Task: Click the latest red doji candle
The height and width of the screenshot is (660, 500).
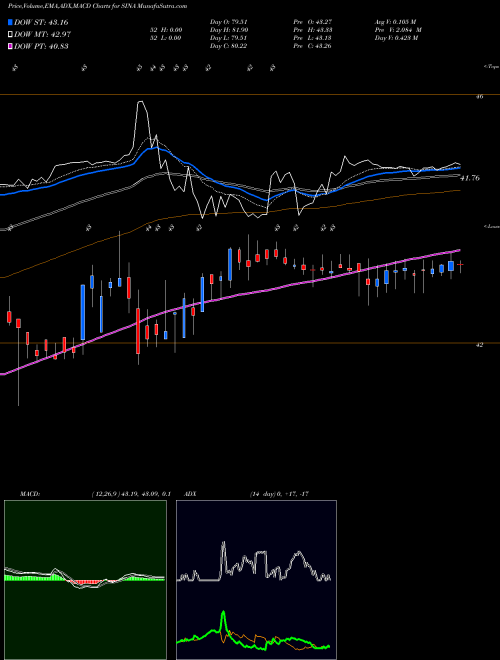Action: (x=460, y=265)
